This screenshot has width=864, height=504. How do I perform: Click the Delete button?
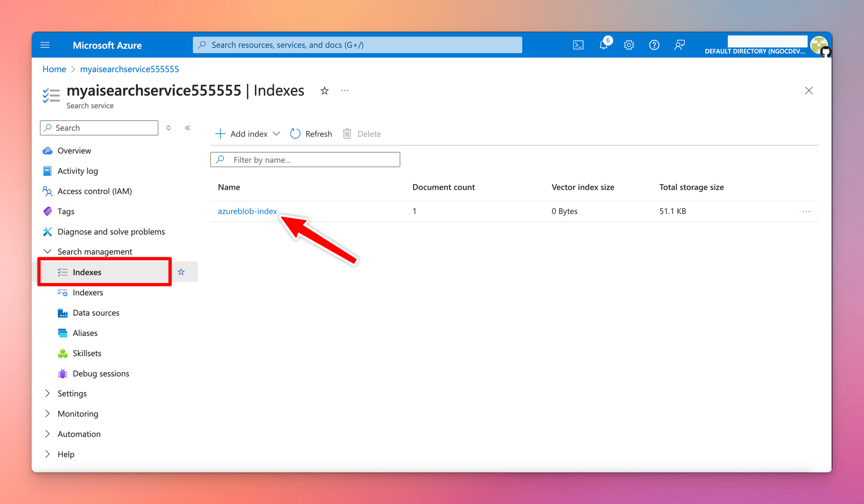tap(362, 134)
